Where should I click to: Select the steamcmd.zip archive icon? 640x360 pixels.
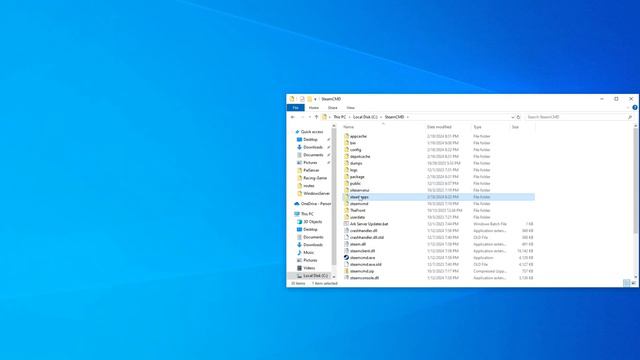(x=346, y=271)
